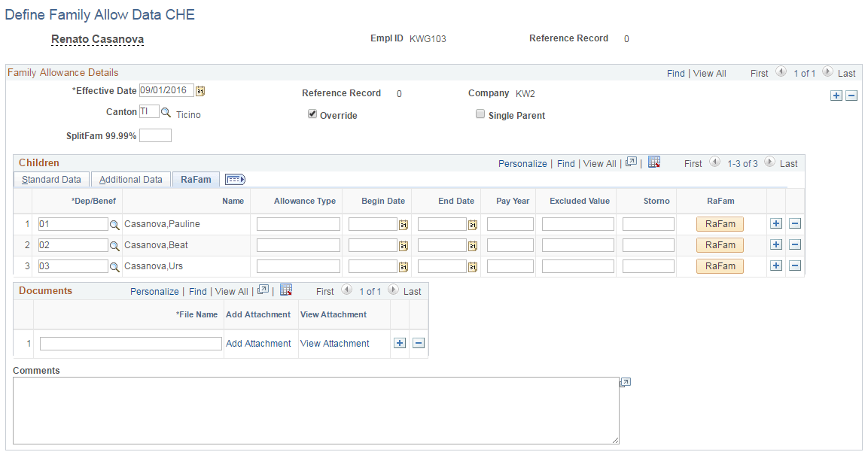Click View All in Children grid header
The width and height of the screenshot is (868, 455).
pos(599,162)
